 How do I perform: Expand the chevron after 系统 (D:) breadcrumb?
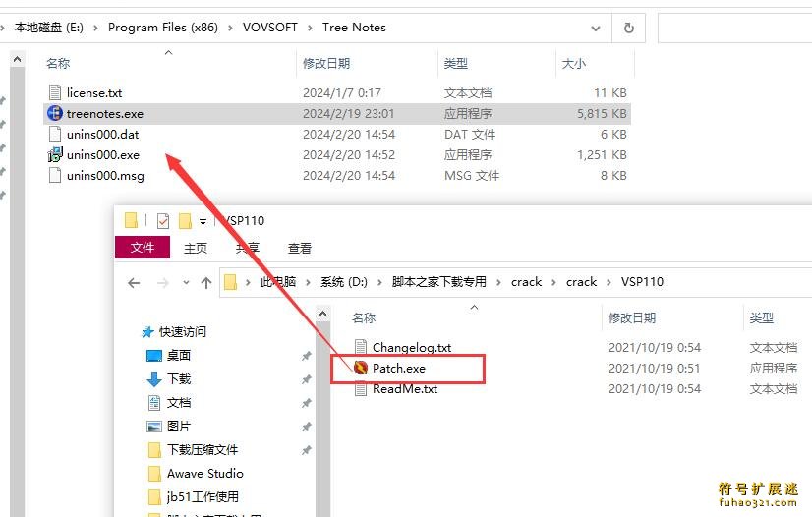(379, 282)
